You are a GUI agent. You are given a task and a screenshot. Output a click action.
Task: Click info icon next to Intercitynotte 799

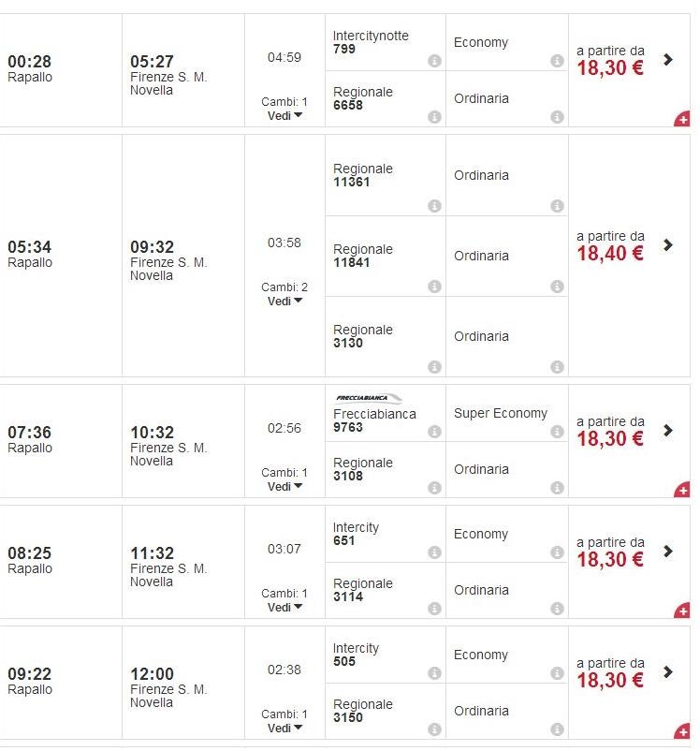click(434, 61)
